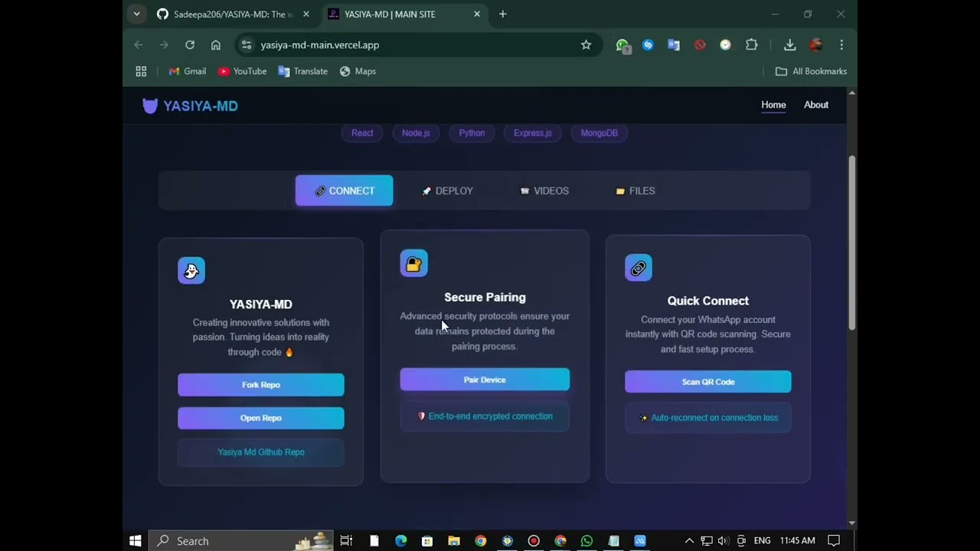Click the Node.js tech tag
The height and width of the screenshot is (551, 980).
point(416,133)
